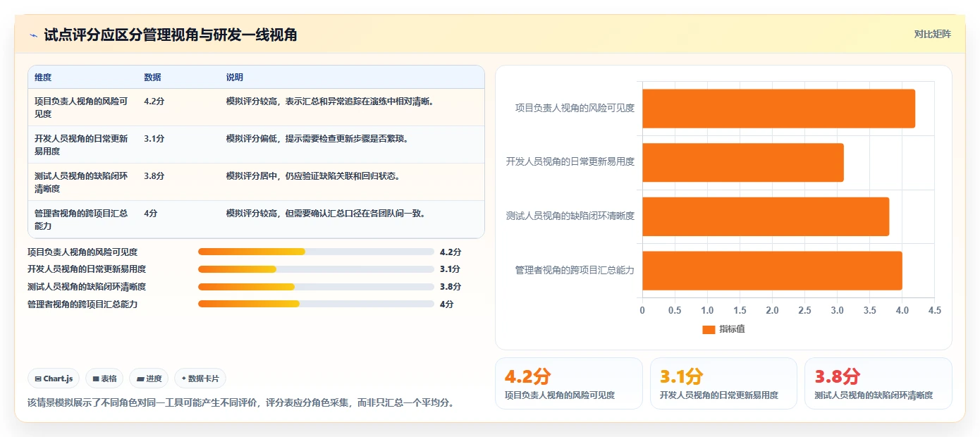Click the 4.5 axis tick label
Viewport: 980px width, 437px height.
[x=934, y=311]
